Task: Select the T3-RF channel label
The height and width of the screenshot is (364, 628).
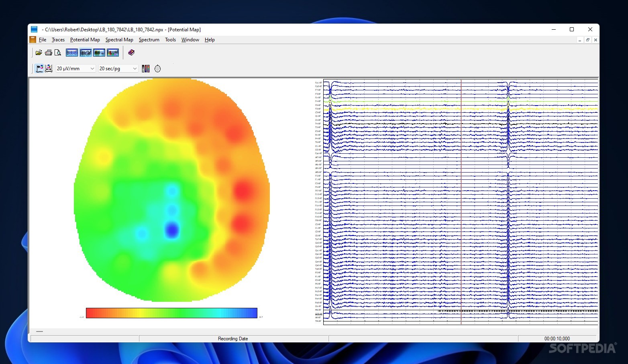Action: pos(318,109)
